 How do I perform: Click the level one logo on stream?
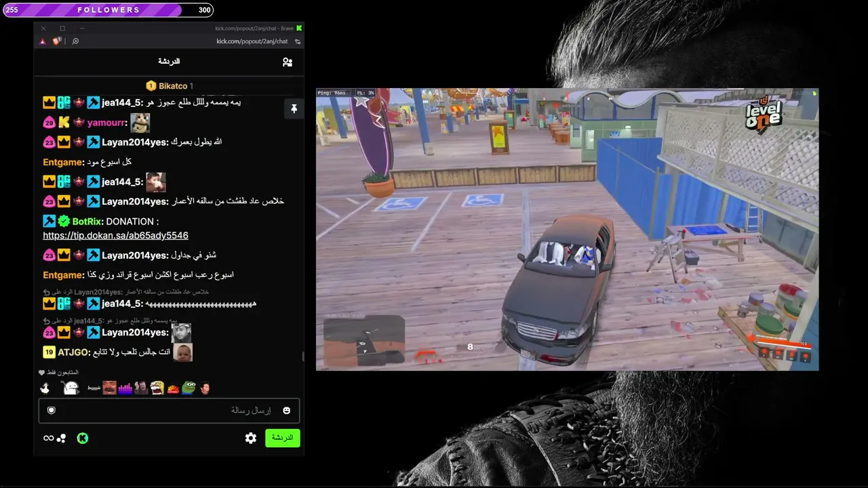(x=764, y=115)
